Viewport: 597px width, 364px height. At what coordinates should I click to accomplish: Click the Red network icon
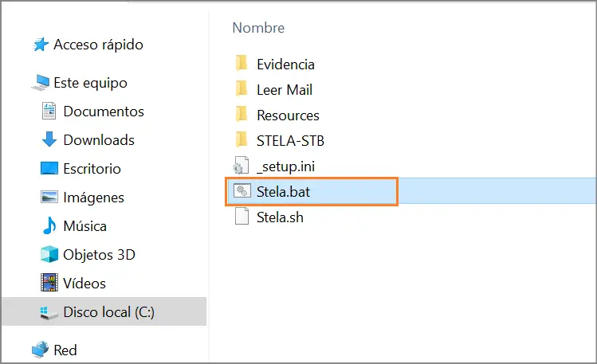41,350
